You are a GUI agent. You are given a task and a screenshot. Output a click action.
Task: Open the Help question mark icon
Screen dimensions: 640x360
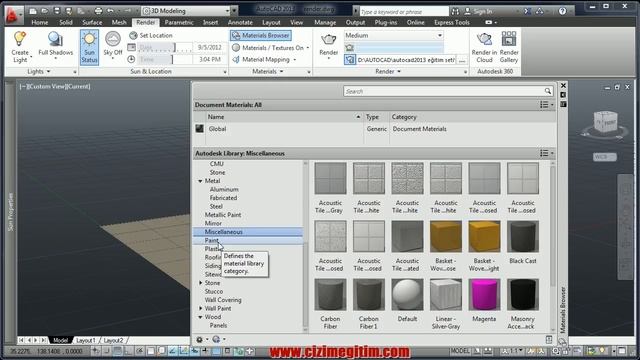pos(562,11)
